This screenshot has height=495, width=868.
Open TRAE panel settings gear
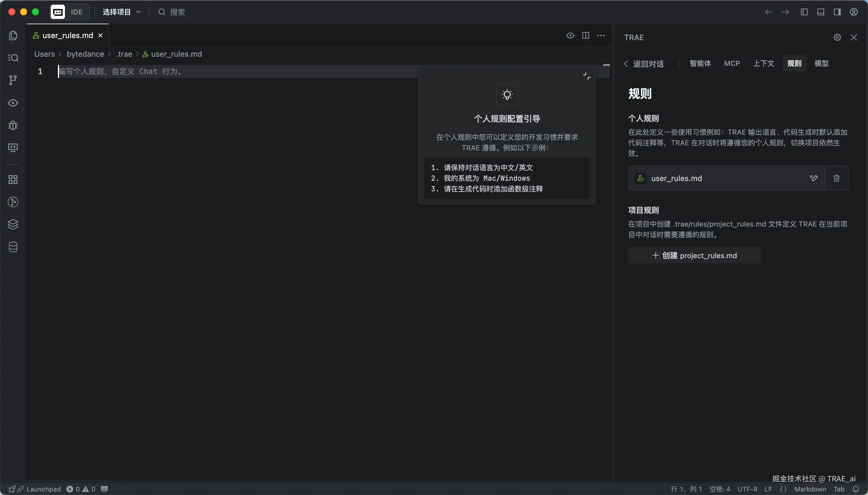pyautogui.click(x=837, y=38)
